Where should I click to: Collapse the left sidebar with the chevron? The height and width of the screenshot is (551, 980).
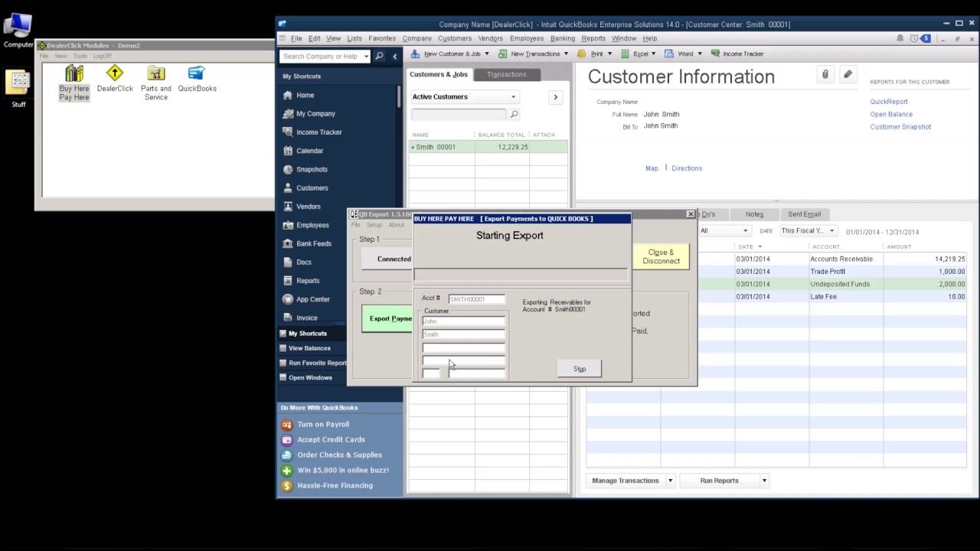click(395, 56)
